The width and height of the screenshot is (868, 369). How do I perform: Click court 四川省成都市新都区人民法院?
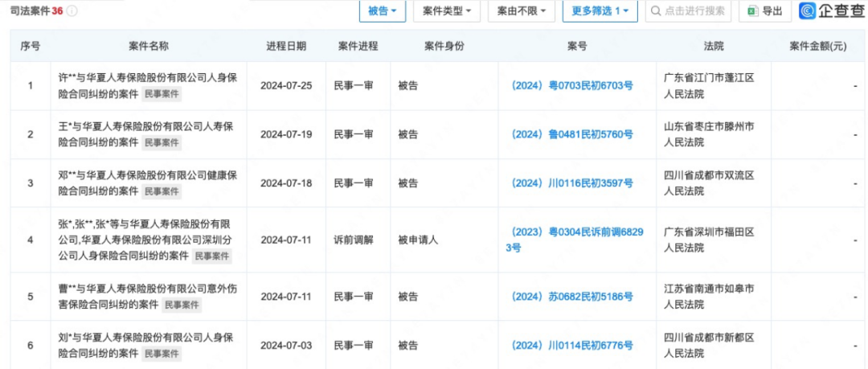(x=709, y=346)
